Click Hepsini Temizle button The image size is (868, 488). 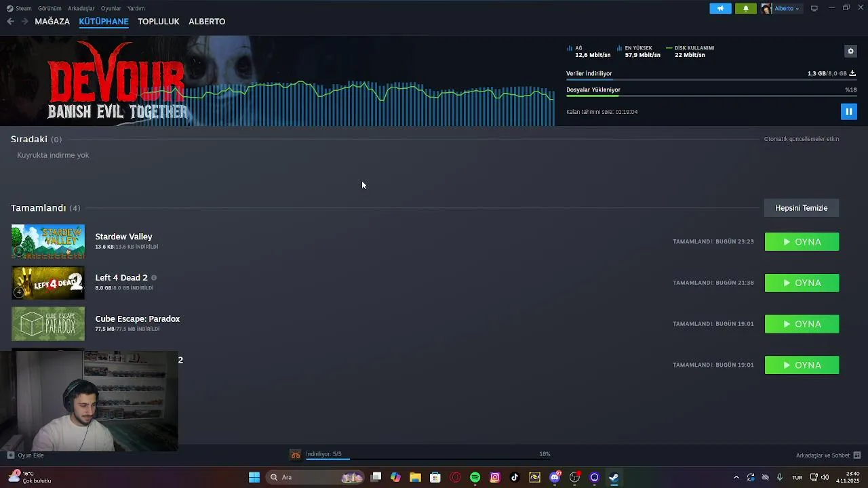coord(802,208)
